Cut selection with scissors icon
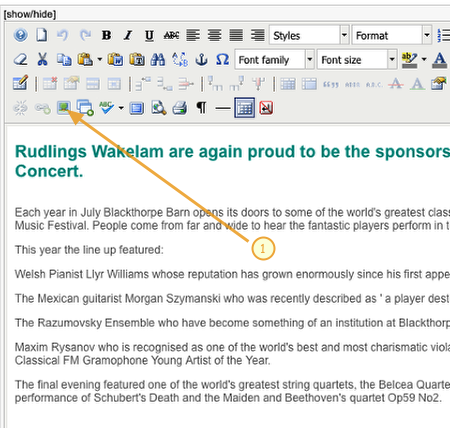450x428 pixels. point(42,60)
